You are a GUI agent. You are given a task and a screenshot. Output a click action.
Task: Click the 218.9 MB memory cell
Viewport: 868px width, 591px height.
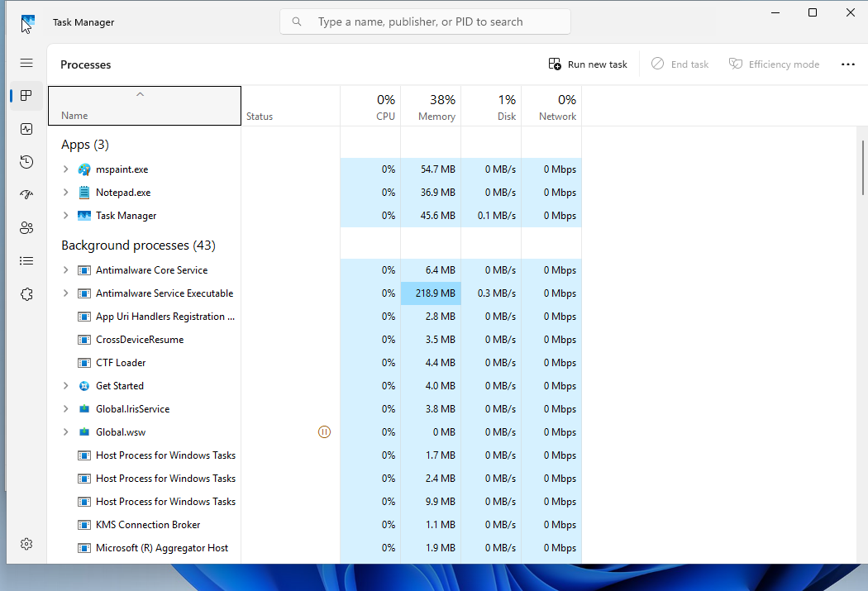point(431,293)
